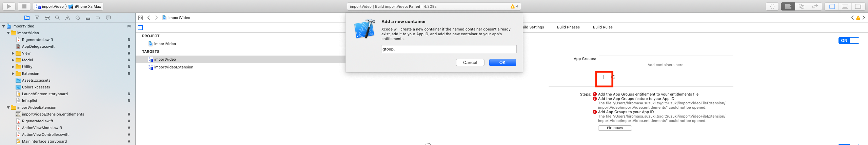This screenshot has height=145, width=868.
Task: Collapse the importVideoExtension folder
Action: click(x=8, y=107)
